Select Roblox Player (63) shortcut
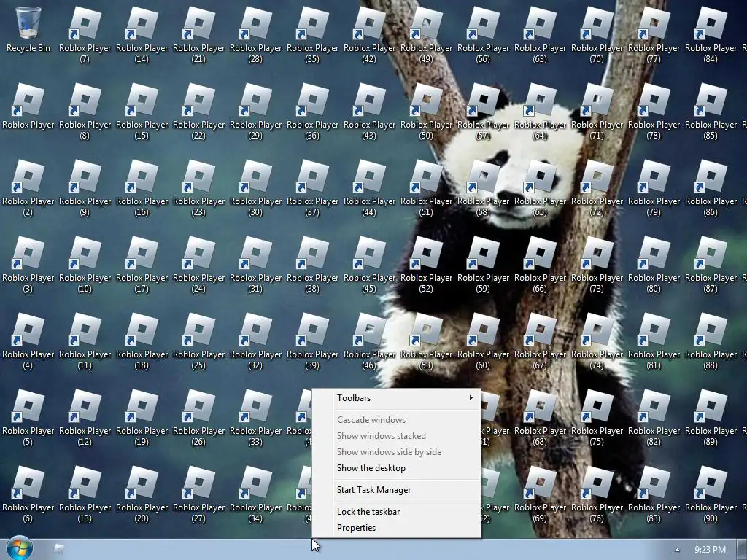The width and height of the screenshot is (747, 560). [x=540, y=34]
